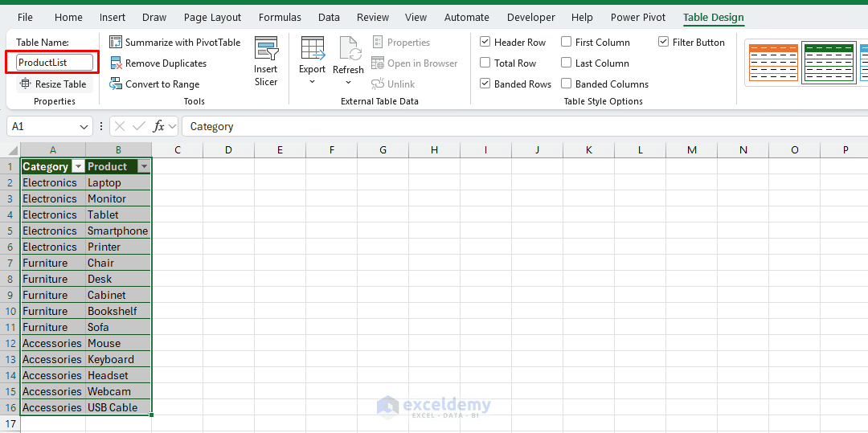
Task: Toggle the Banded Rows checkbox
Action: pos(485,84)
